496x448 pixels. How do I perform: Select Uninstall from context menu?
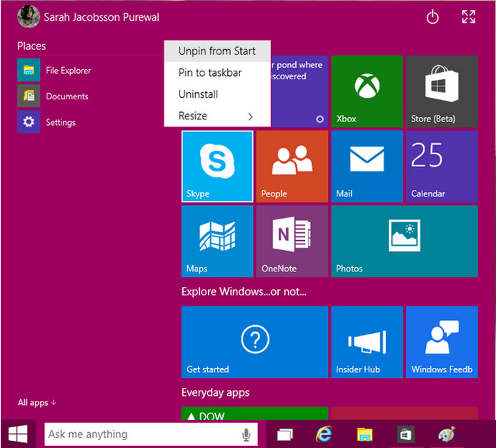[x=217, y=94]
